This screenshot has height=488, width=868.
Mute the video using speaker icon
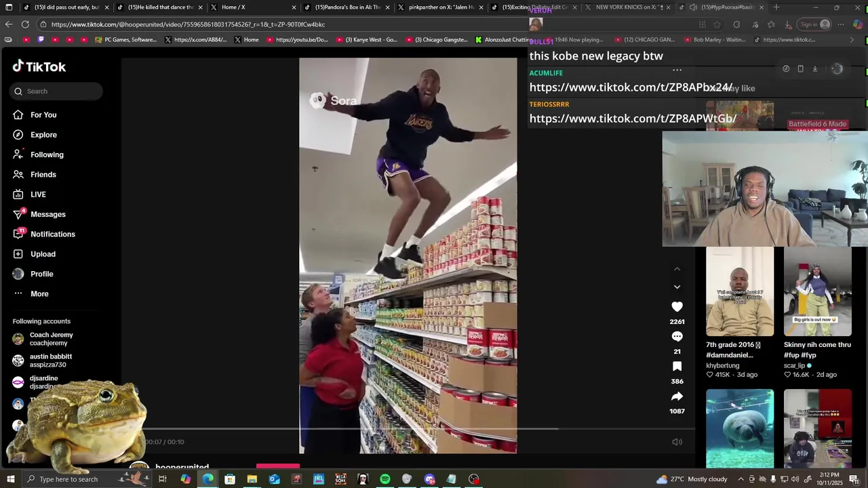pyautogui.click(x=677, y=442)
